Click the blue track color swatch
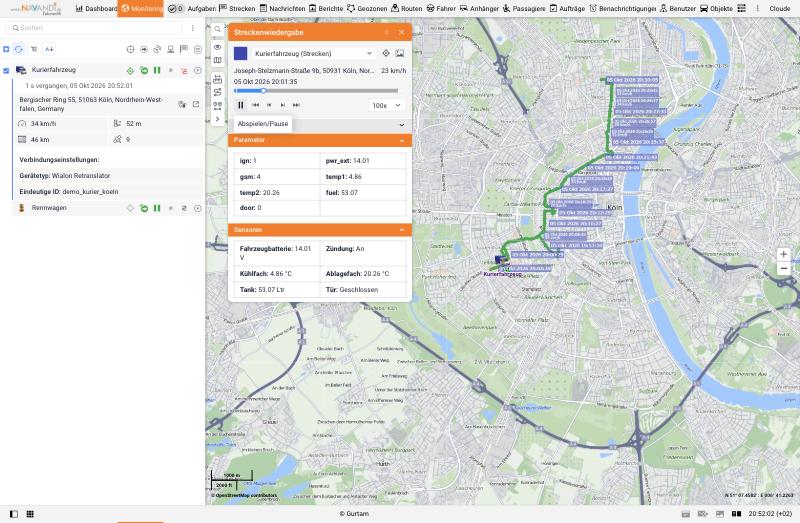Viewport: 800px width, 523px height. (240, 54)
